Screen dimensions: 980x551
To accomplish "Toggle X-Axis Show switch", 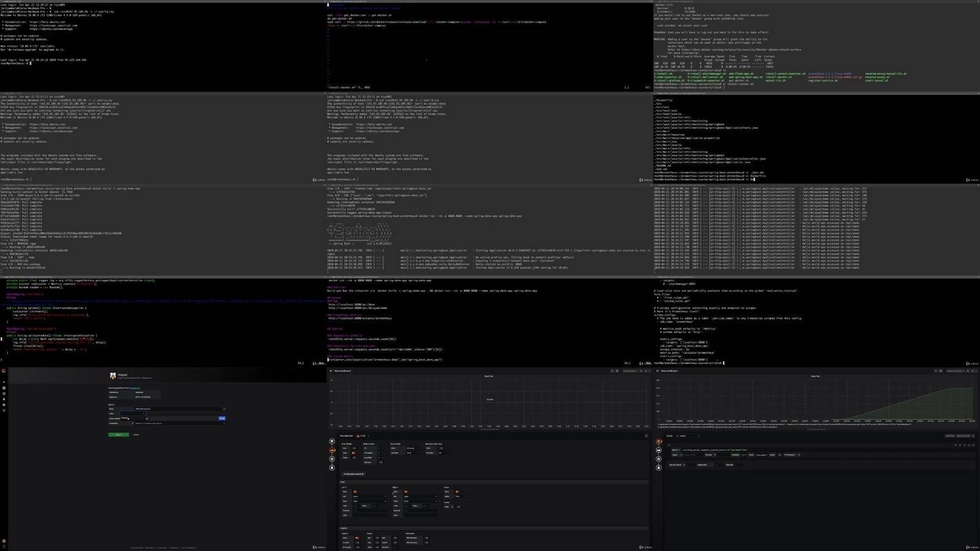I will tap(458, 492).
